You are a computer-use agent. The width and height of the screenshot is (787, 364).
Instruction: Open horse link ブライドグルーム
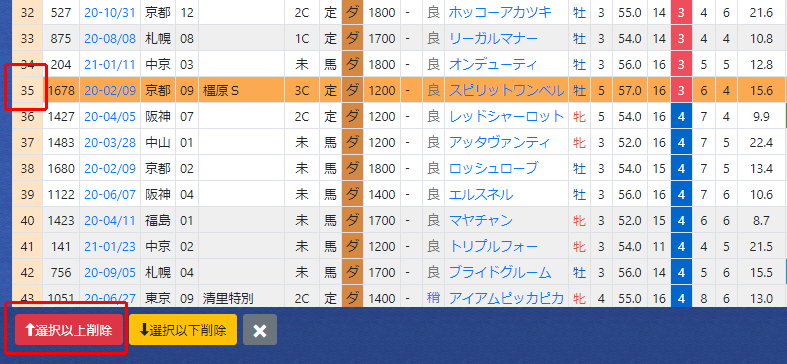(x=500, y=273)
